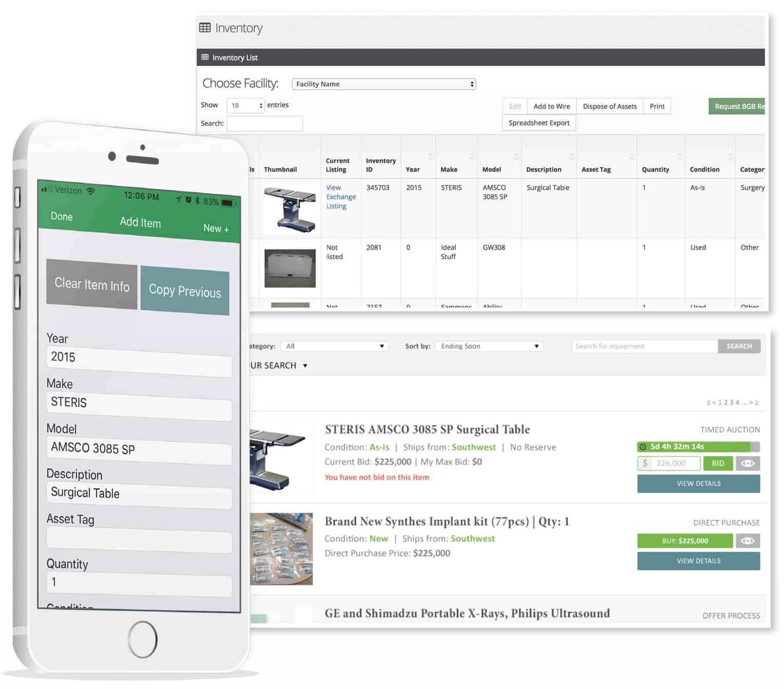Tap the phone home button
Screen dimensions: 784x689
[143, 639]
